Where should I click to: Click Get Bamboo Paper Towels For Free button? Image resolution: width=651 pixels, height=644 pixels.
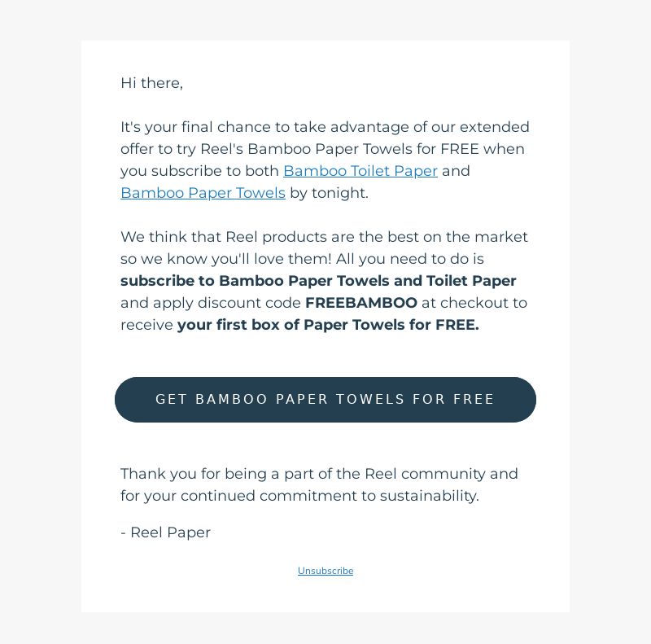(x=325, y=399)
